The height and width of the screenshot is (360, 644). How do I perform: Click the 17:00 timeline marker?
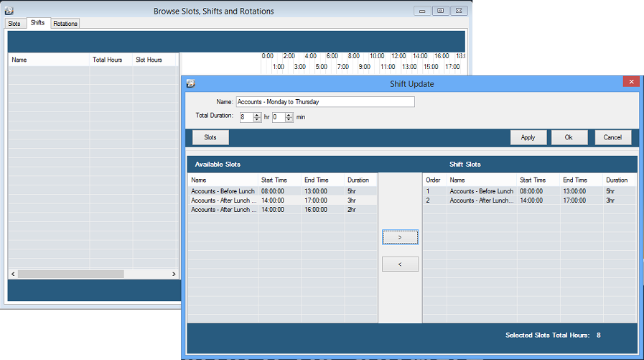[452, 67]
